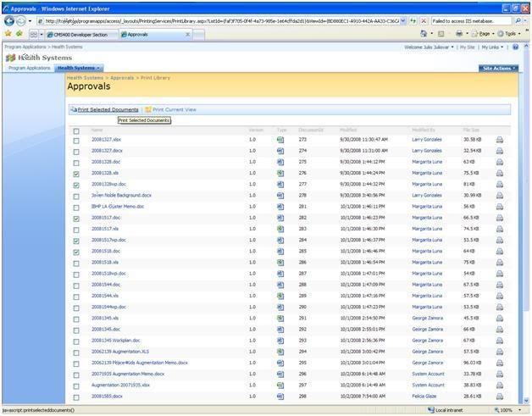Viewport: 532px width, 416px height.
Task: Click the RSS Feeds toolbar icon
Action: [441, 34]
